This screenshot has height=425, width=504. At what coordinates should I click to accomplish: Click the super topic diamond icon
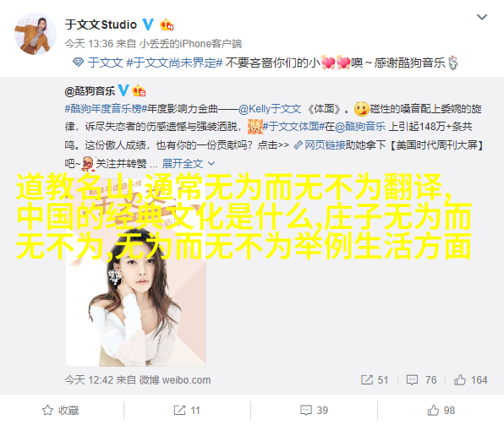pyautogui.click(x=78, y=62)
